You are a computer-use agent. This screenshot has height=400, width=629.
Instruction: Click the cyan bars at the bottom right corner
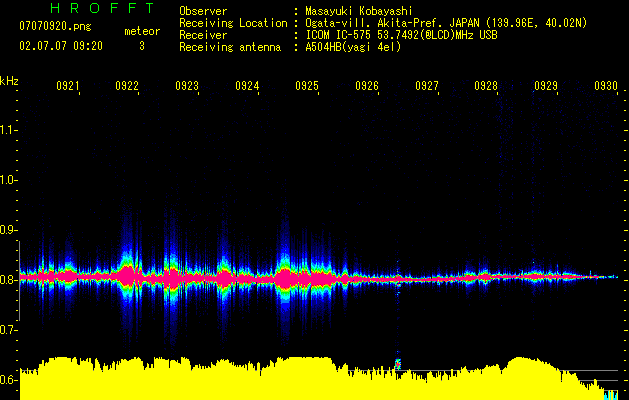[x=611, y=394]
